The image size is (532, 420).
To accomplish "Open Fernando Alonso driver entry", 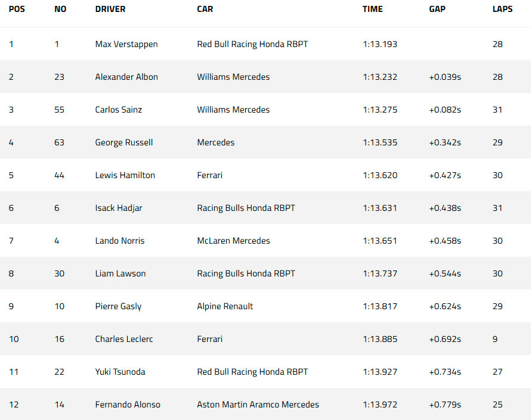I will (x=128, y=405).
